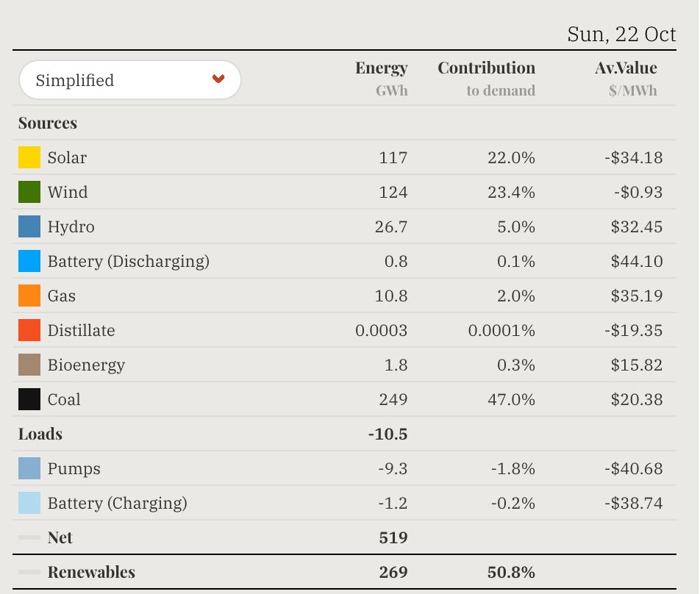Click the Sun, 22 Oct date label

point(622,35)
